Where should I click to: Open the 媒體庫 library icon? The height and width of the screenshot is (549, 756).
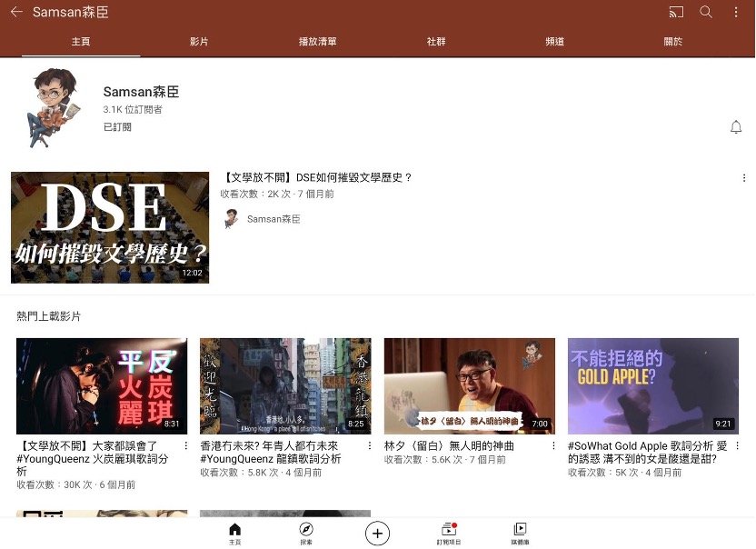coord(520,533)
